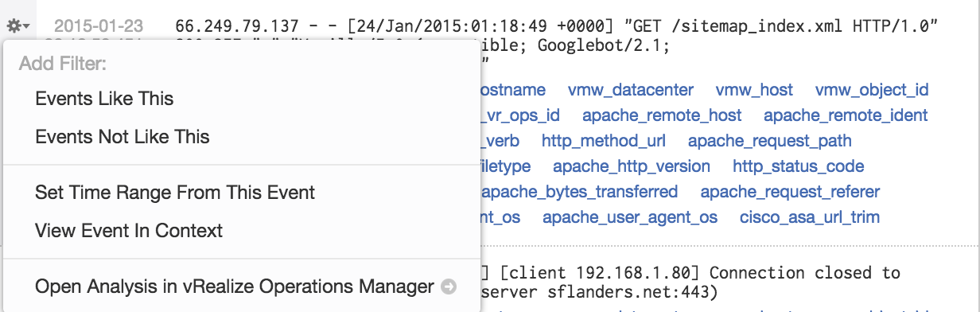The image size is (980, 312).
Task: Select Events Like This filter
Action: coord(104,99)
